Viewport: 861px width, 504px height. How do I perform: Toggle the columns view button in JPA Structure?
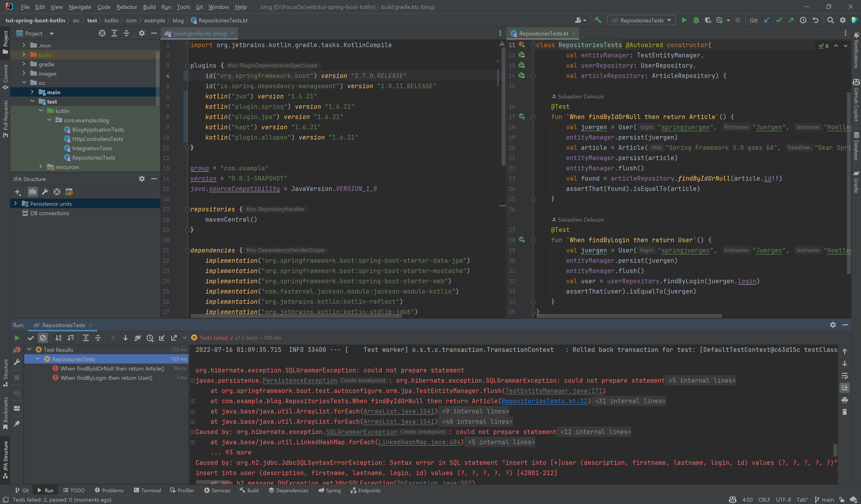click(32, 192)
